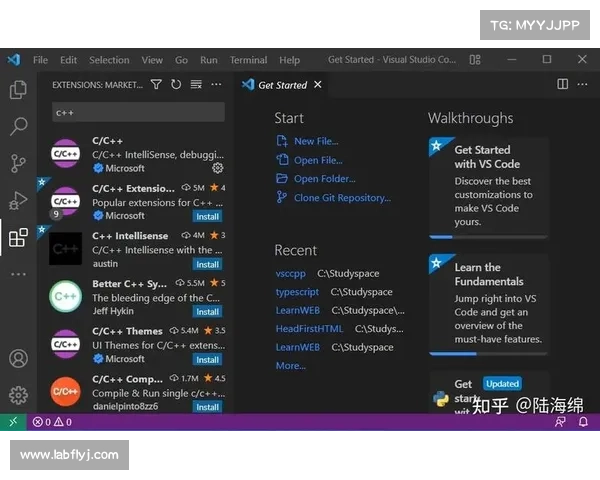Open the Manage gear in activity bar

point(18,395)
